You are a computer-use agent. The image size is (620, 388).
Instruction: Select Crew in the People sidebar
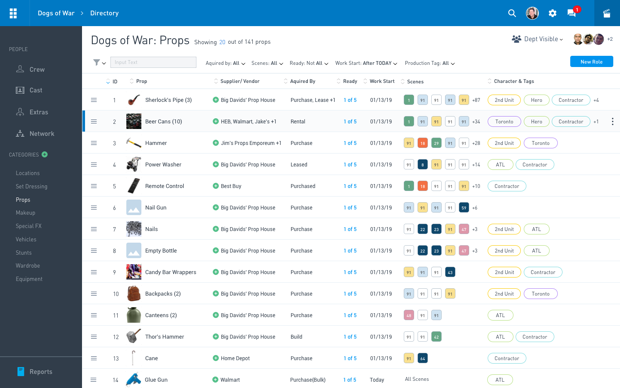(x=37, y=69)
